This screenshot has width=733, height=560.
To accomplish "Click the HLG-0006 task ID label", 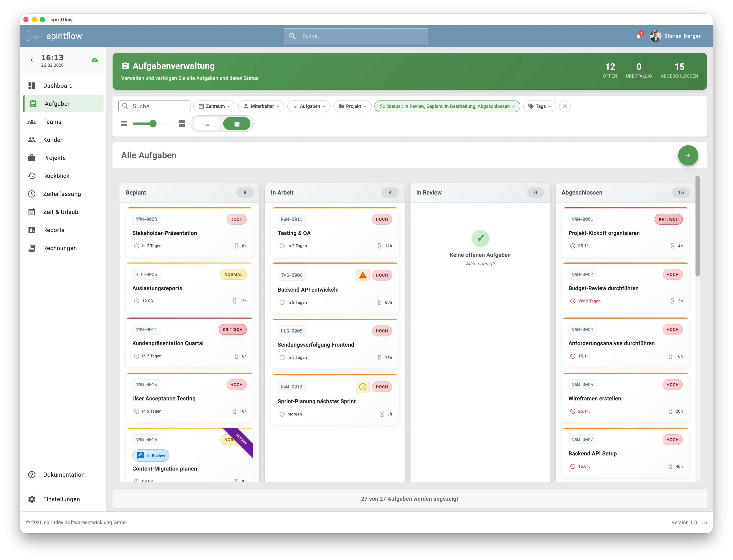I will click(146, 274).
